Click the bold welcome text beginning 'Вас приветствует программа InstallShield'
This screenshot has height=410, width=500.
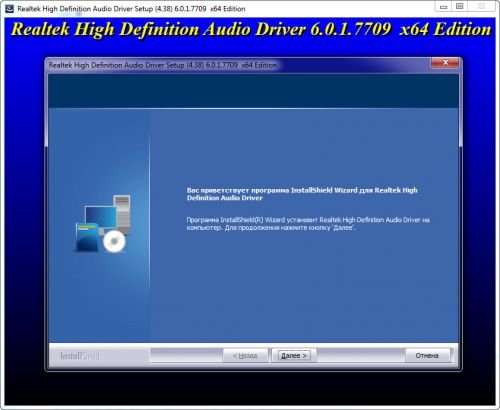(302, 194)
